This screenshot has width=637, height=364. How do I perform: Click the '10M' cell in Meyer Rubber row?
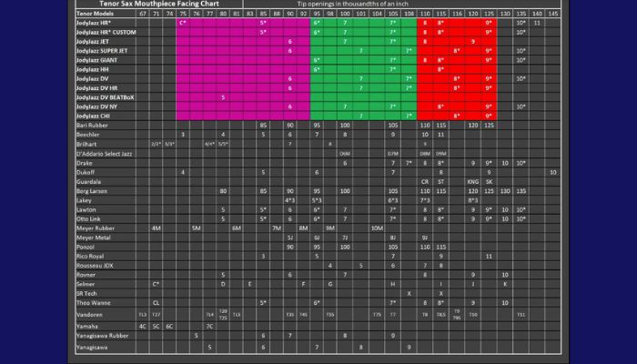377,228
